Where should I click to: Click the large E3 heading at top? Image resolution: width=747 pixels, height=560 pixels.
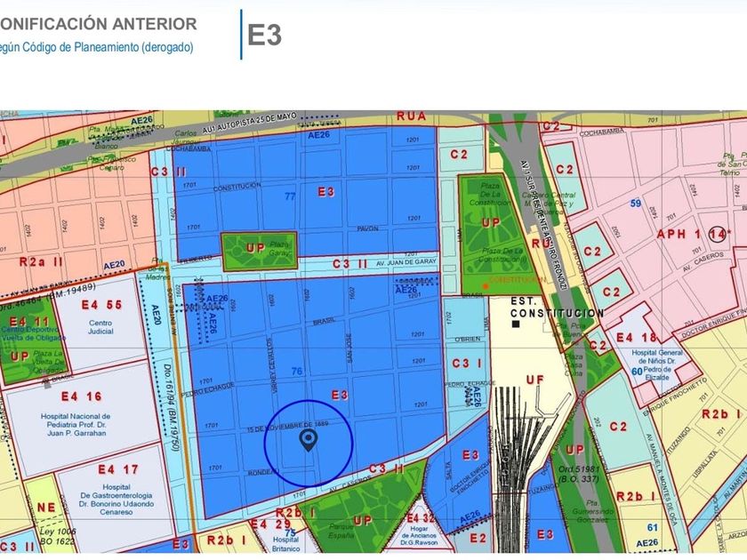click(264, 35)
